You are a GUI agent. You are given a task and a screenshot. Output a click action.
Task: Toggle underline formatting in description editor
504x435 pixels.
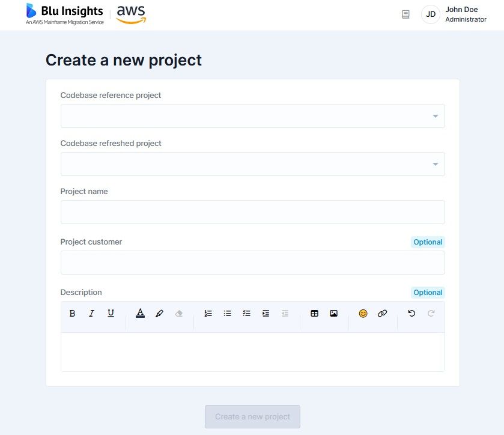(111, 313)
